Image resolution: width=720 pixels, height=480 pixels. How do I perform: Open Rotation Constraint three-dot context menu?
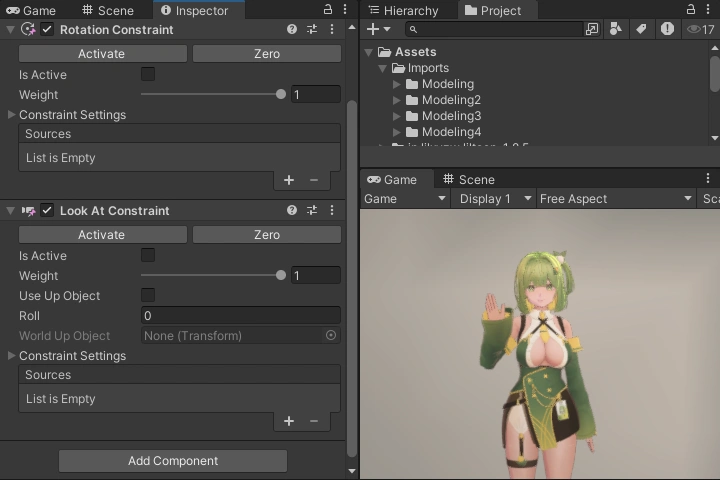[x=332, y=29]
